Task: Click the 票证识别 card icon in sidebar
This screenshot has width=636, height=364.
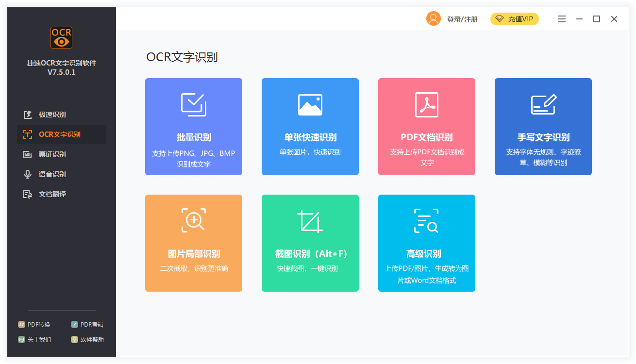Action: click(x=28, y=154)
